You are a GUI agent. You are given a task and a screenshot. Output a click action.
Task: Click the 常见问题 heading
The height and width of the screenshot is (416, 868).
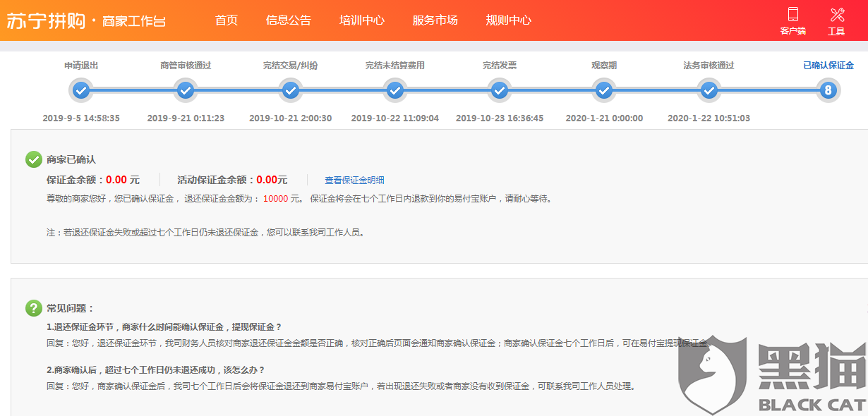coord(71,308)
